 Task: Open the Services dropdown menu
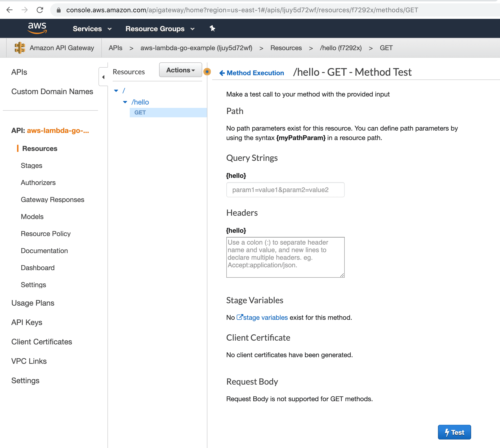[92, 29]
